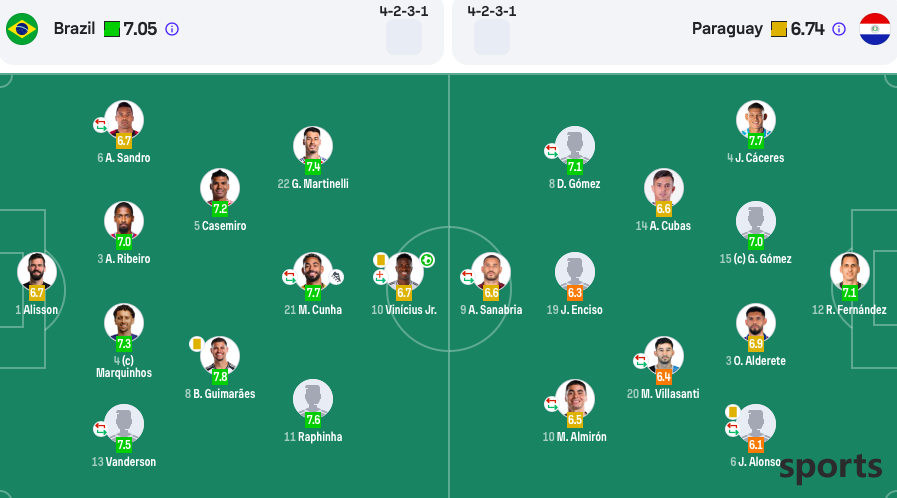Click the info icon next to Brazil's rating
This screenshot has height=498, width=897.
172,29
